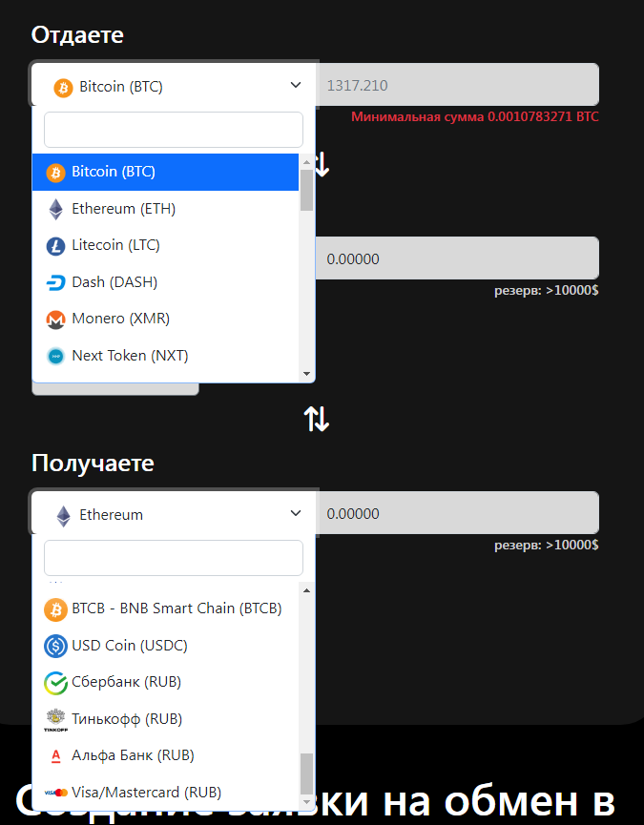Click the Next Token icon

[55, 356]
